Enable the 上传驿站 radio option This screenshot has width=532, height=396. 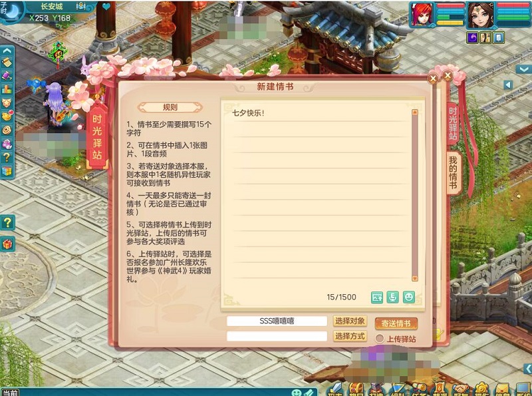379,339
